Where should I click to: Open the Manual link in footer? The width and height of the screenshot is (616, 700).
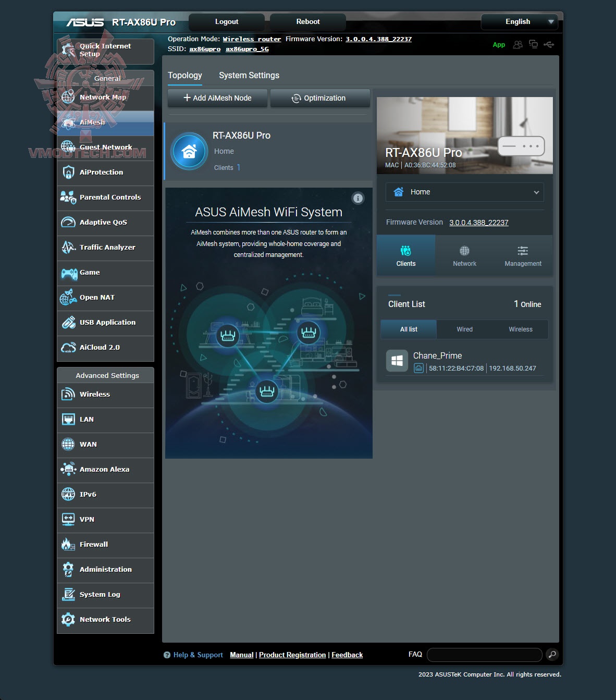[x=242, y=655]
